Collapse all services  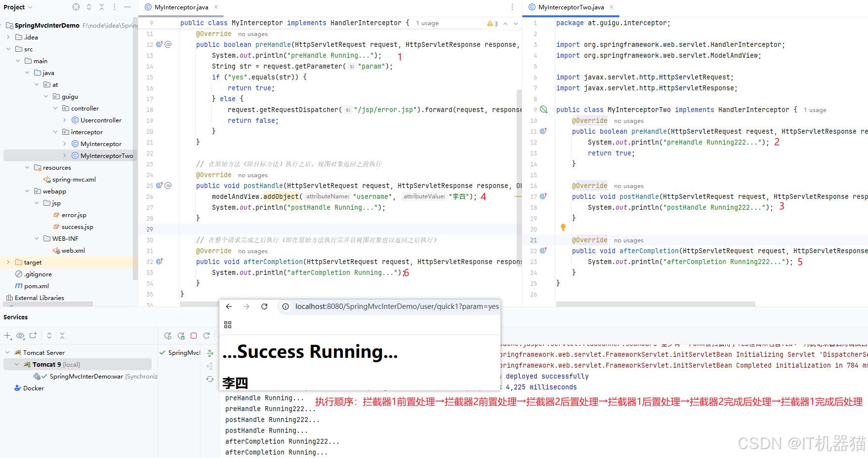pyautogui.click(x=62, y=336)
